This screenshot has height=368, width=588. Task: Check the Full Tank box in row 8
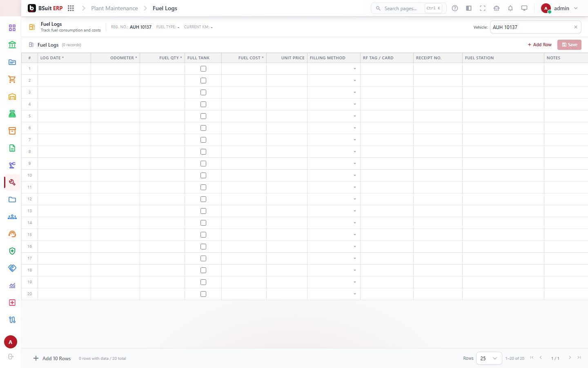[x=203, y=152]
